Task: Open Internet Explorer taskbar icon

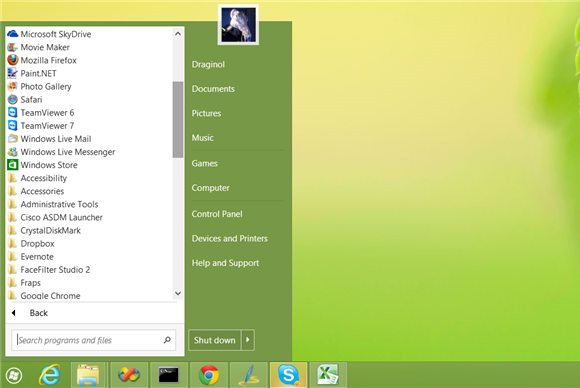Action: [x=50, y=375]
